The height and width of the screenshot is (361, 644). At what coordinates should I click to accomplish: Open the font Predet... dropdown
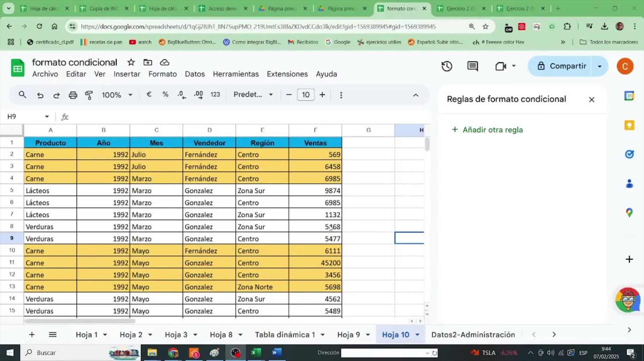[x=253, y=95]
